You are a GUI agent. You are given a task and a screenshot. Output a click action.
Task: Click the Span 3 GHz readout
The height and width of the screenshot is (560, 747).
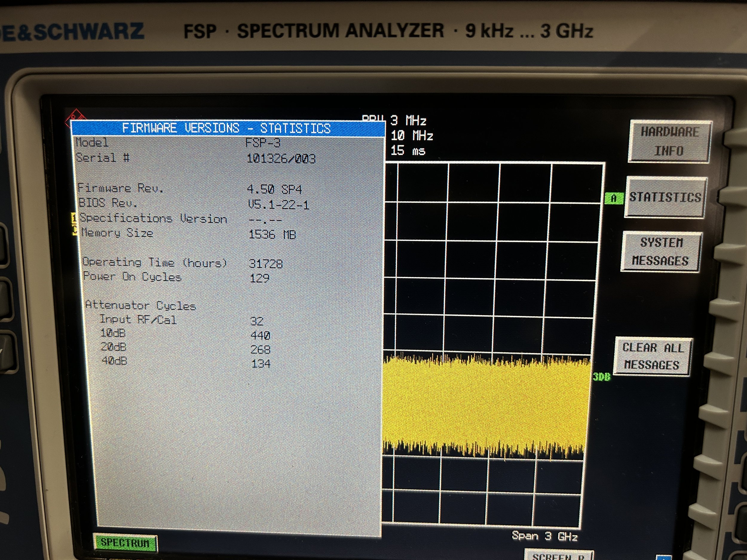click(545, 536)
